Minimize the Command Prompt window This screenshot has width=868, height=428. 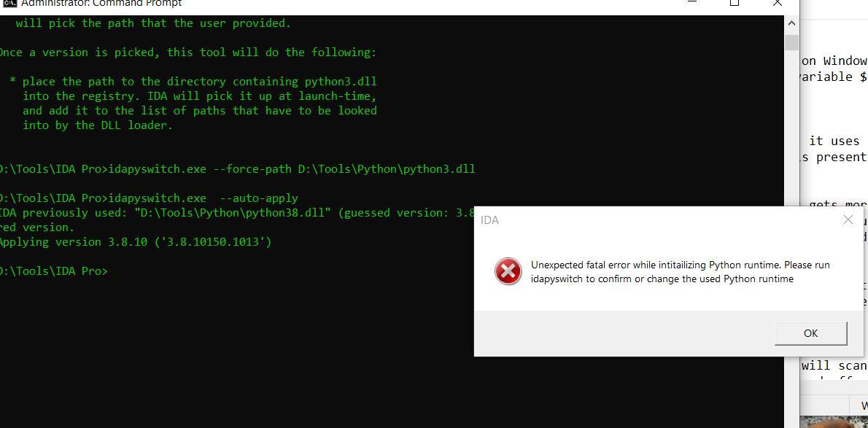click(x=693, y=3)
